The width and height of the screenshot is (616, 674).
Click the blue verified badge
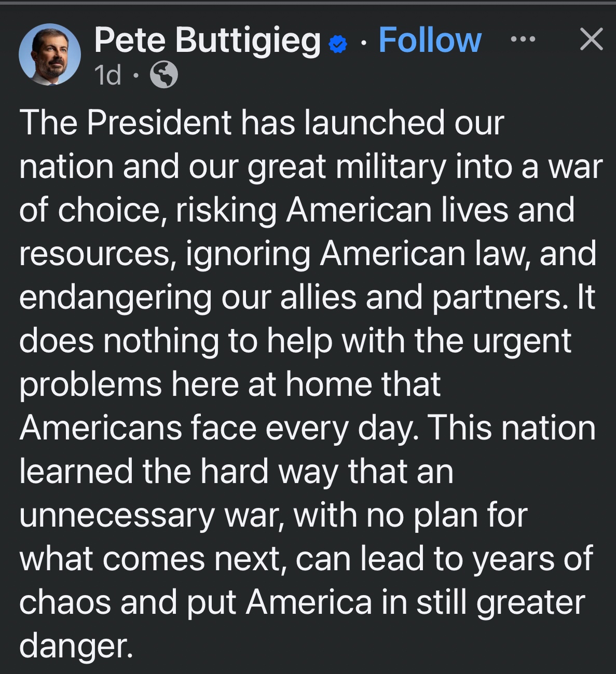tap(338, 44)
